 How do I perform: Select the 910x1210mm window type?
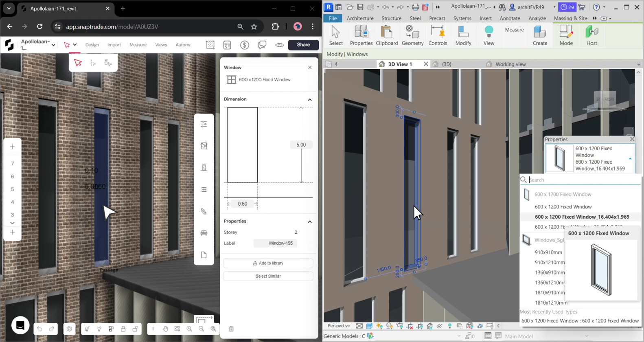point(549,263)
